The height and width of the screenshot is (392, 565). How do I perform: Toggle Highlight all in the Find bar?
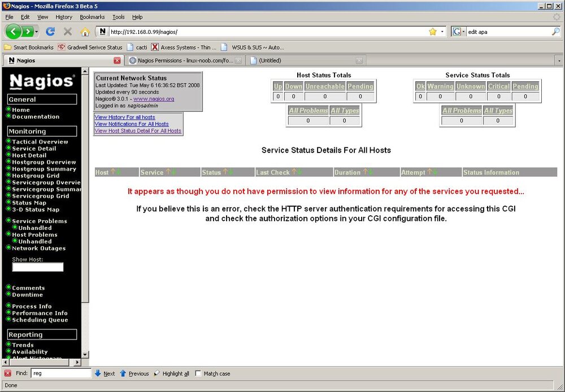(x=172, y=373)
